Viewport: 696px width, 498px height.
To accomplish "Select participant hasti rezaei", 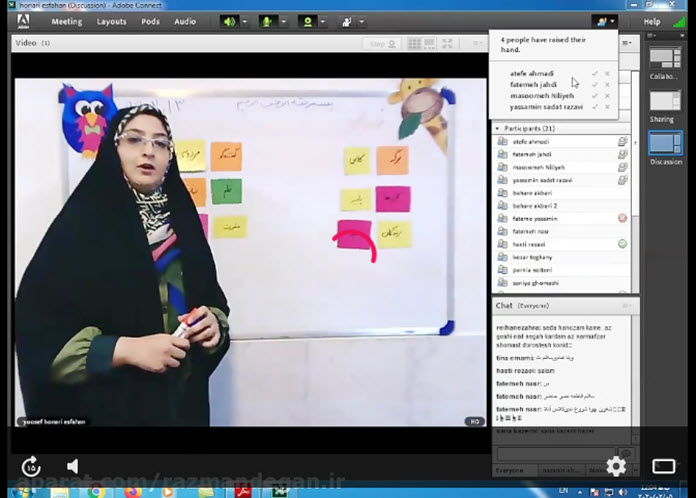I will point(561,244).
